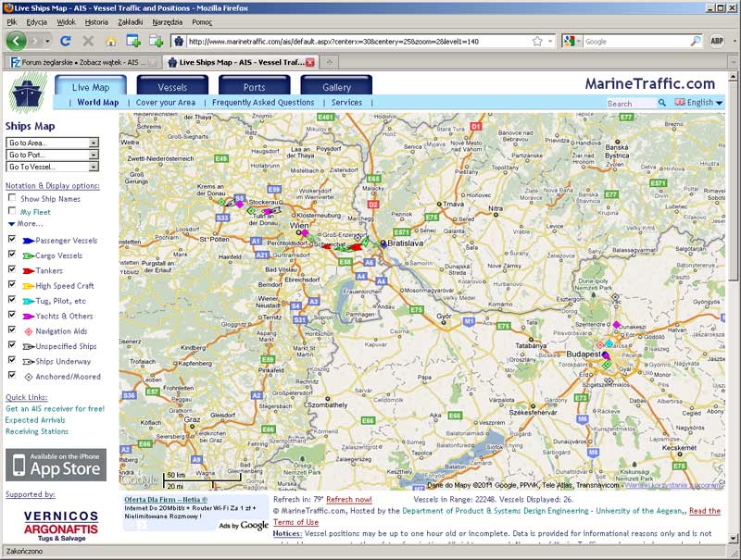This screenshot has width=741, height=560.
Task: Open the Cover your Area link
Action: point(166,103)
